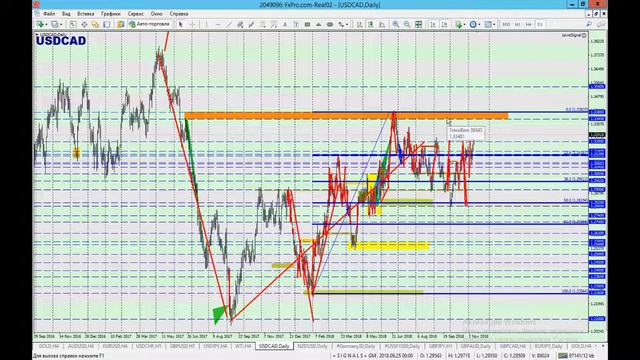Open the New Chart toolbar button
640x360 pixels.
pos(40,24)
